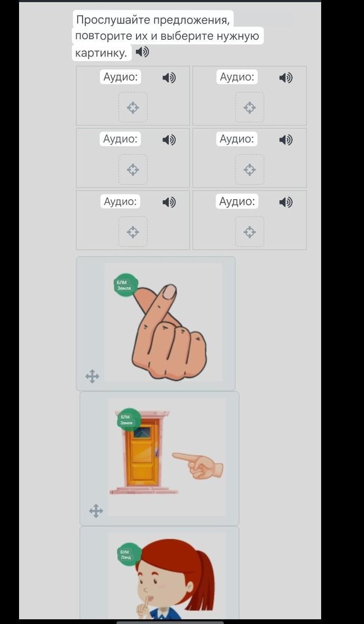Screen dimensions: 364x624
Task: Click move handle on door card
Action: pos(96,511)
